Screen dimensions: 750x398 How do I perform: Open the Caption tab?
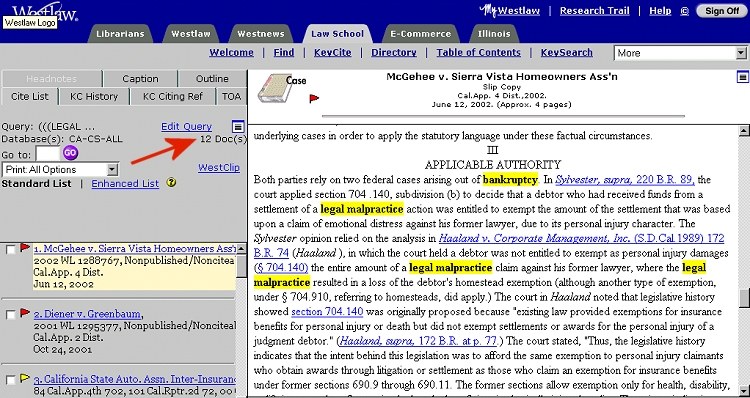point(140,78)
